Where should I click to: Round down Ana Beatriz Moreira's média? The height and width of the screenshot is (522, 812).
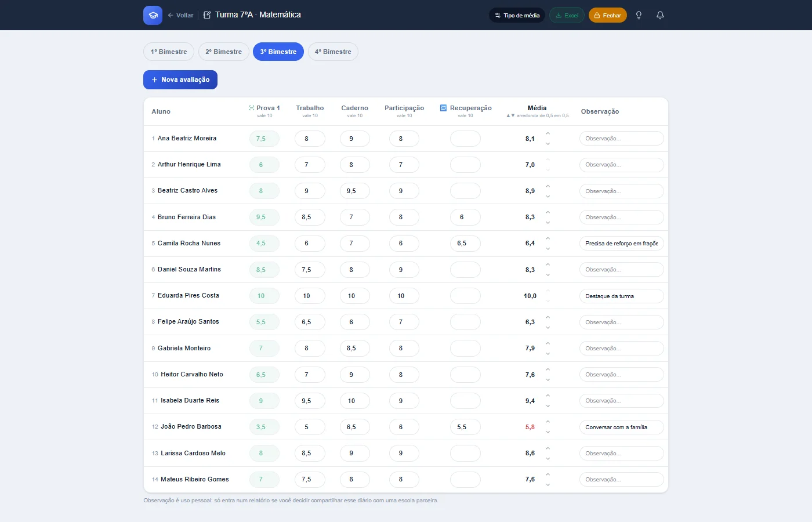click(x=548, y=143)
